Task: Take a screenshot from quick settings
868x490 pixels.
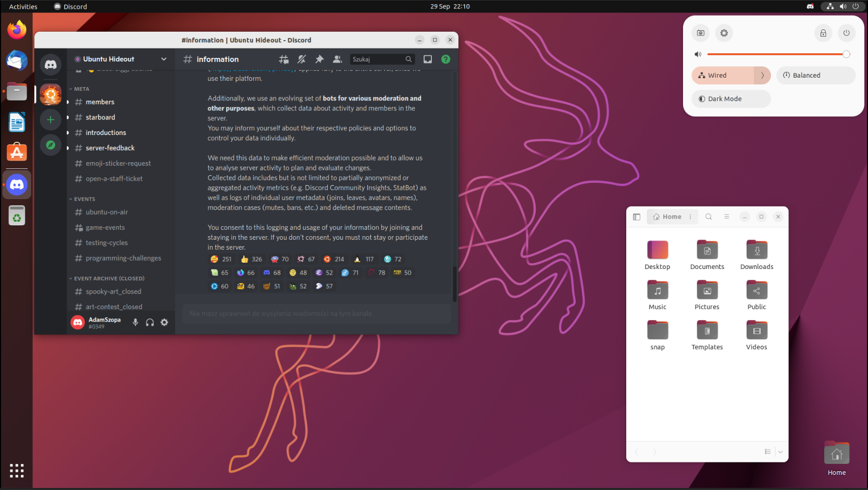Action: (700, 33)
